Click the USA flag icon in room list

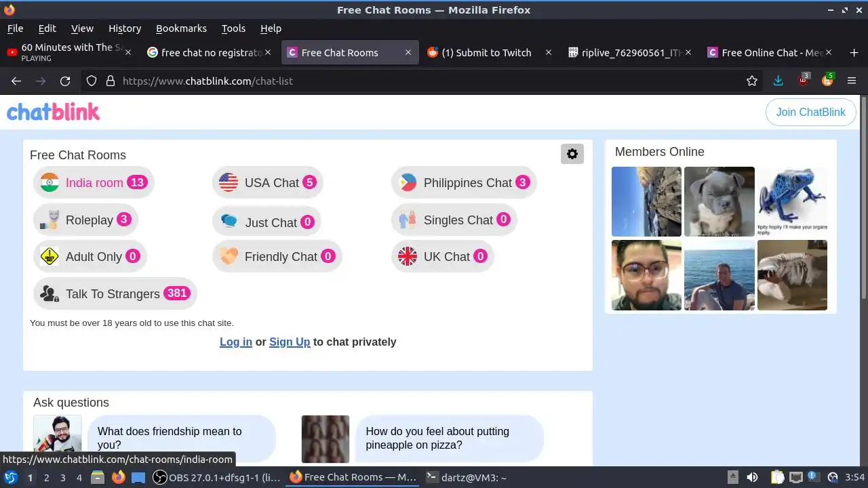coord(229,182)
